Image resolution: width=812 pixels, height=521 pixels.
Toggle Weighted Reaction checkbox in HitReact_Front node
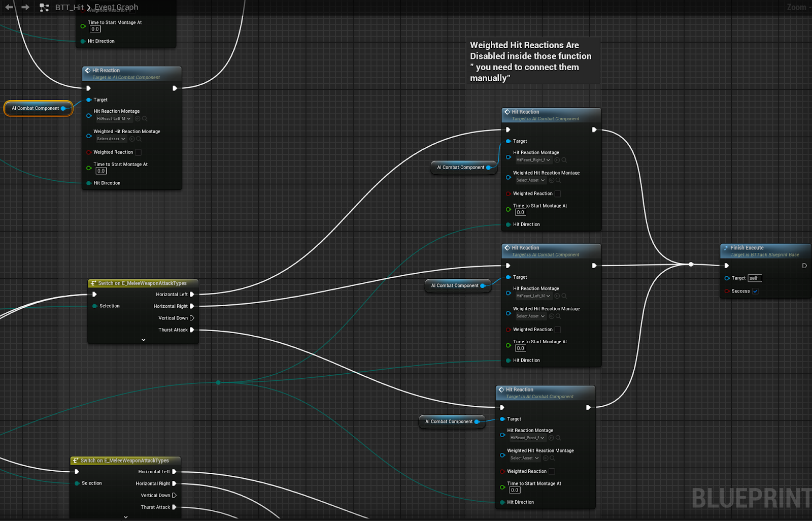point(552,471)
